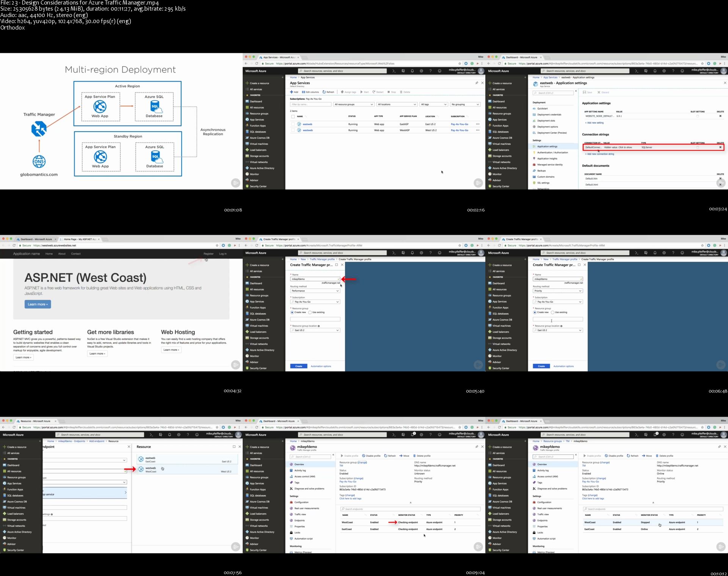Click Traffic Manager icon in Multi-region diagram
Image resolution: width=728 pixels, height=576 pixels.
[x=39, y=129]
